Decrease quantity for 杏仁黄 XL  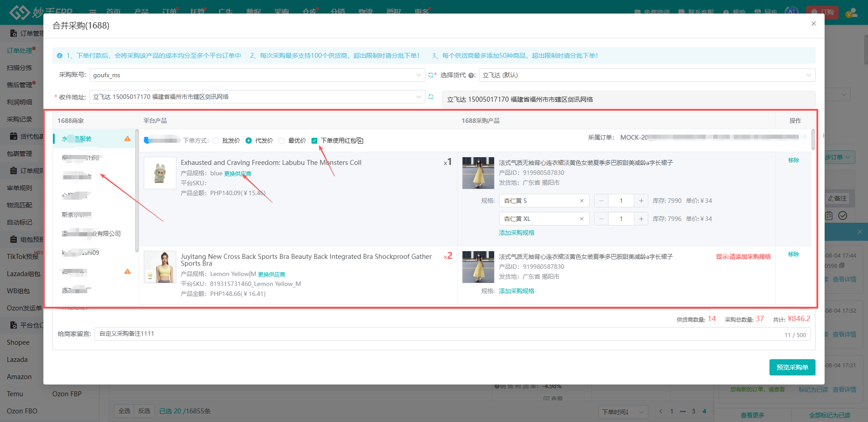[x=601, y=219]
